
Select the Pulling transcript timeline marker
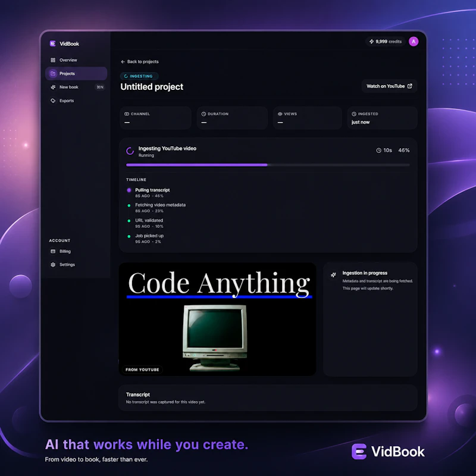click(x=129, y=190)
